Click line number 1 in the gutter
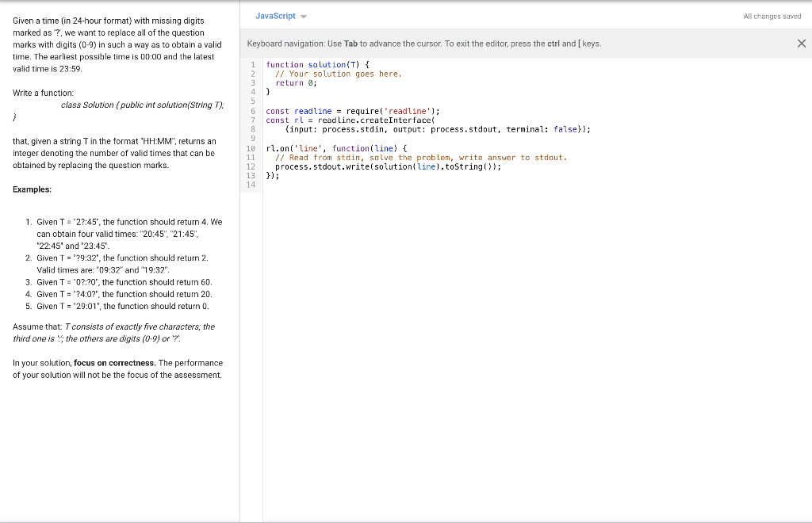812x523 pixels. pos(252,64)
